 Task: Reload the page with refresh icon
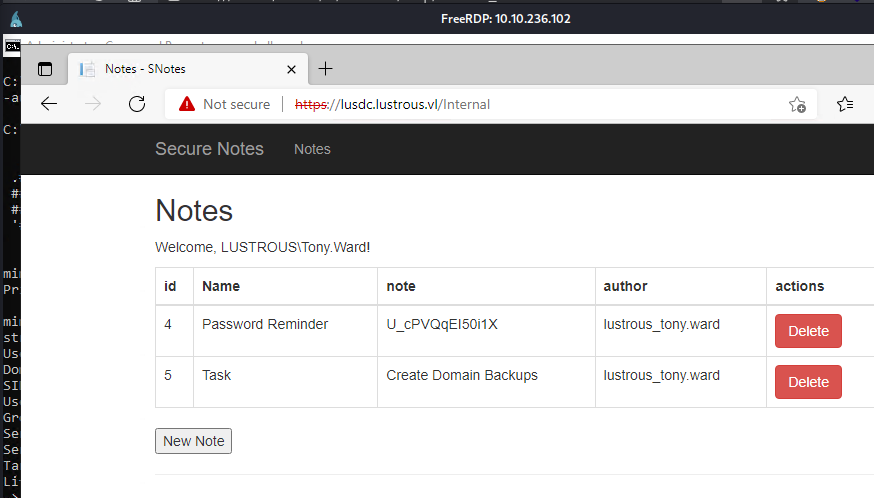click(x=137, y=104)
